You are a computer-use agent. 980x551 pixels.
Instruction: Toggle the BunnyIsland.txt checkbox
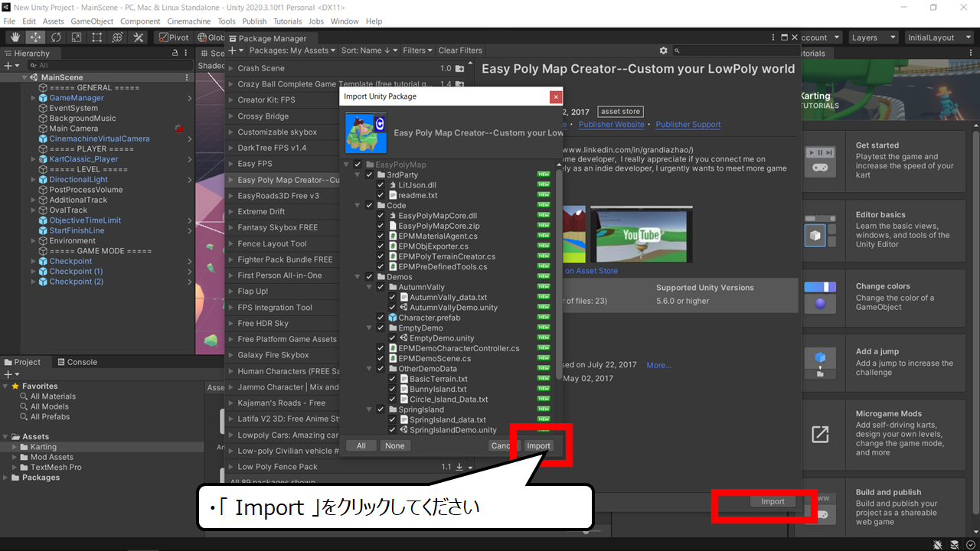tap(391, 389)
